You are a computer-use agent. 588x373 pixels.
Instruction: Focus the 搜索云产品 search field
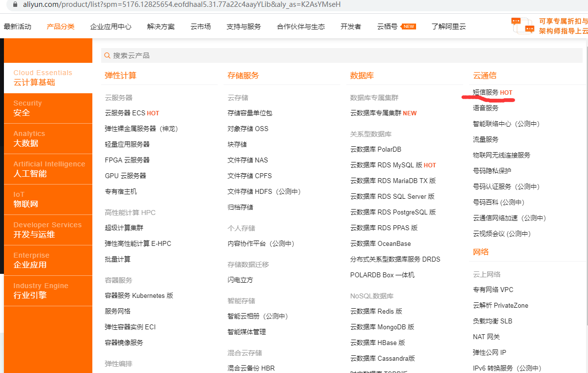click(x=341, y=55)
